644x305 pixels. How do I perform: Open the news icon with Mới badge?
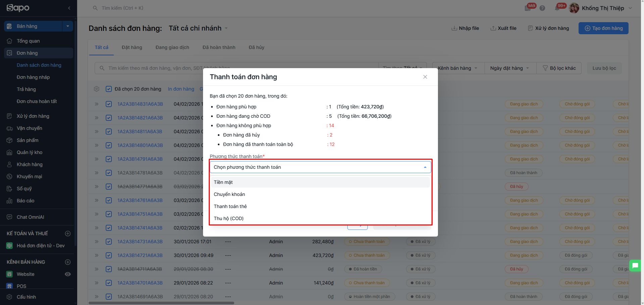(528, 8)
